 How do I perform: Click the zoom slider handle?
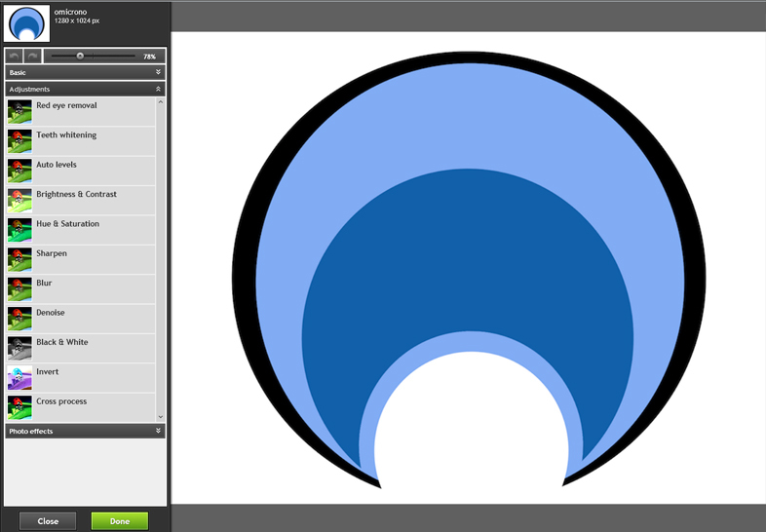tap(80, 57)
